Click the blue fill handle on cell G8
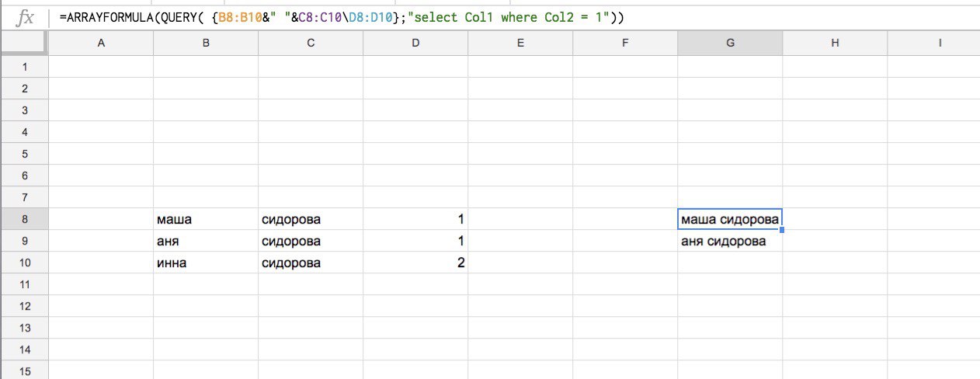Screen dimensions: 980x379 [782, 230]
